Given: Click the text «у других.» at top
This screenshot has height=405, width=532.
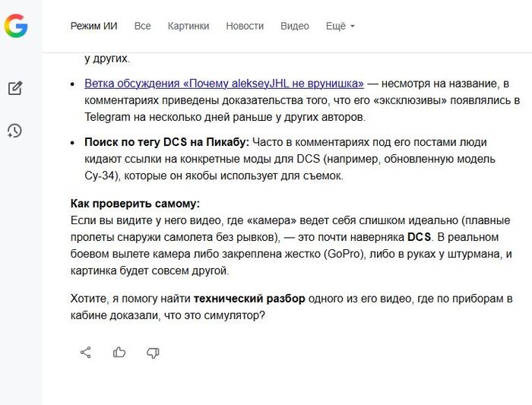Looking at the screenshot, I should pyautogui.click(x=106, y=58).
